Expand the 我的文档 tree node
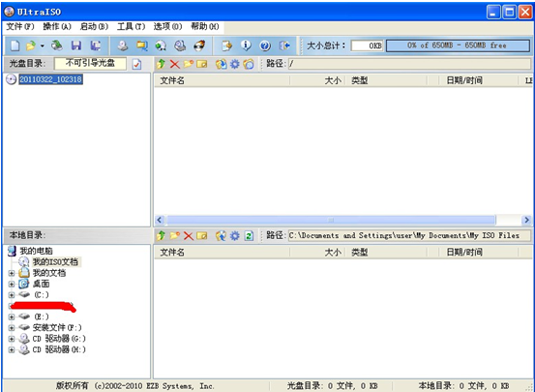Viewport: 535px width, 392px height. point(12,273)
